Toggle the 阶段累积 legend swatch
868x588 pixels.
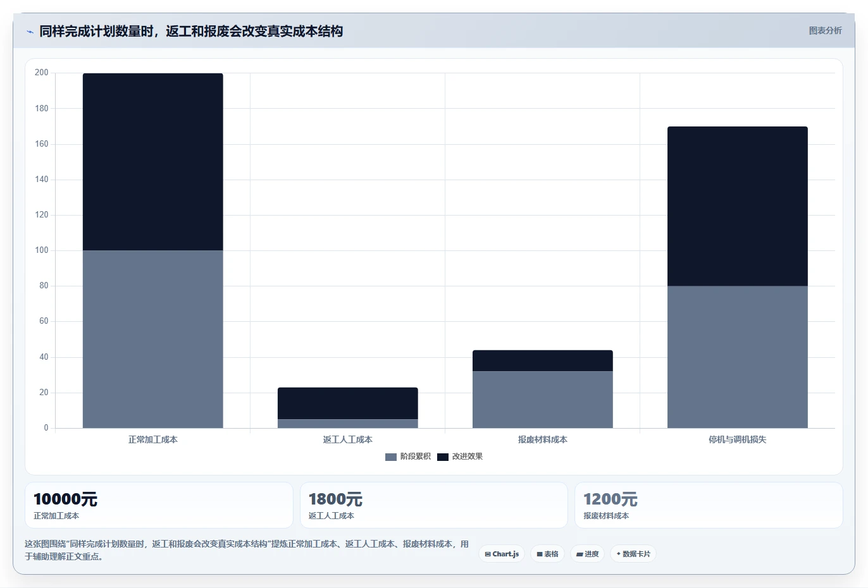pyautogui.click(x=391, y=456)
